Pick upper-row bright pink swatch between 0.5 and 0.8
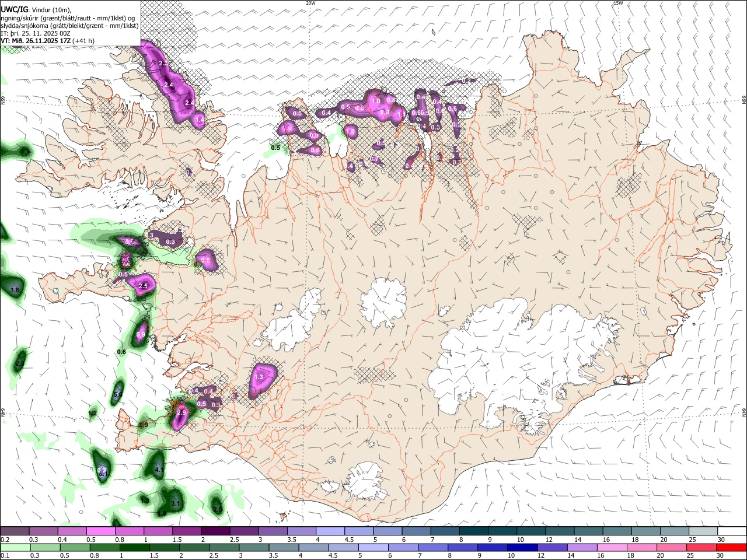The width and height of the screenshot is (747, 560). click(101, 531)
